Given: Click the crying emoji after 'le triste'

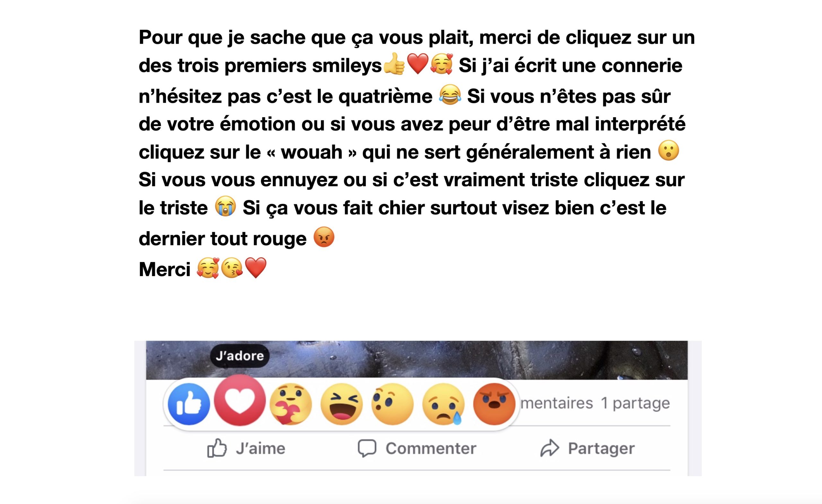Looking at the screenshot, I should [225, 206].
